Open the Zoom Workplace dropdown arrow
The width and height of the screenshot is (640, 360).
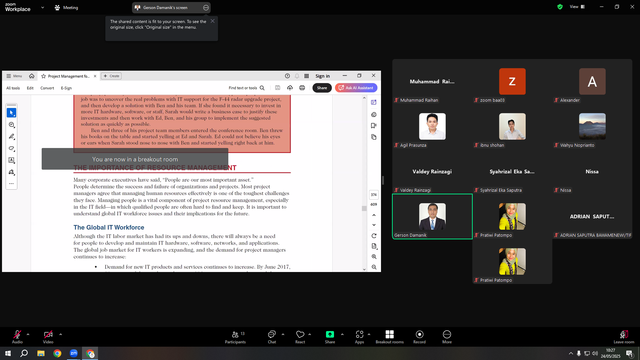coord(42,7)
